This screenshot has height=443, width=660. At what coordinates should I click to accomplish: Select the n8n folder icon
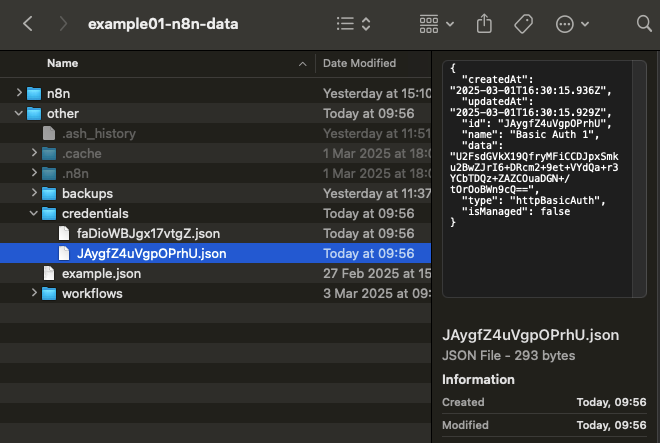point(34,93)
